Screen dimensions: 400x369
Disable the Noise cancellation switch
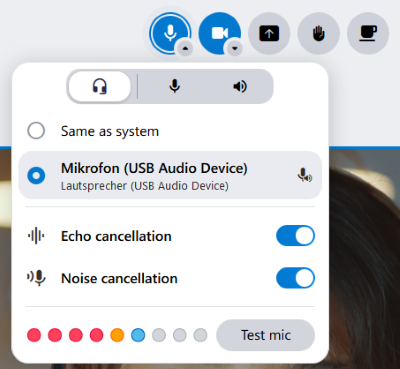point(295,278)
